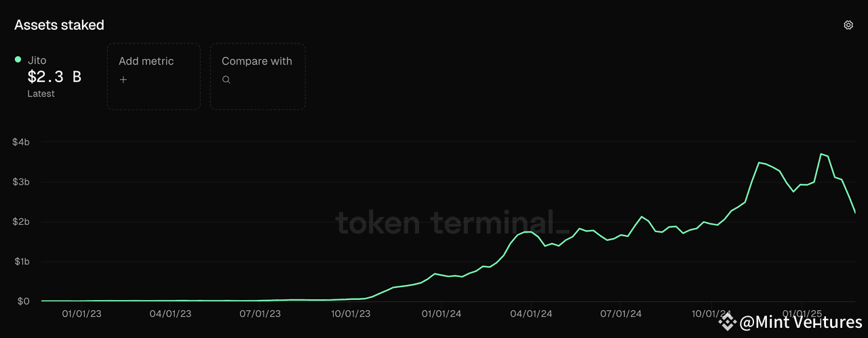Click the $2.3 B latest value
Image resolution: width=868 pixels, height=338 pixels.
[54, 77]
